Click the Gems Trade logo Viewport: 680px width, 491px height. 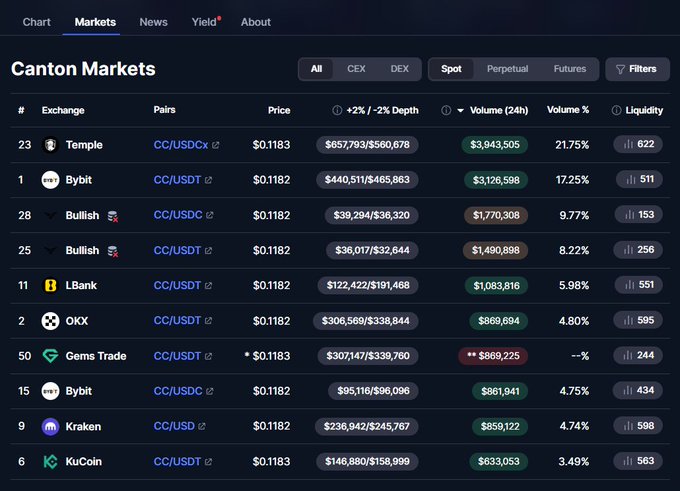tap(50, 356)
